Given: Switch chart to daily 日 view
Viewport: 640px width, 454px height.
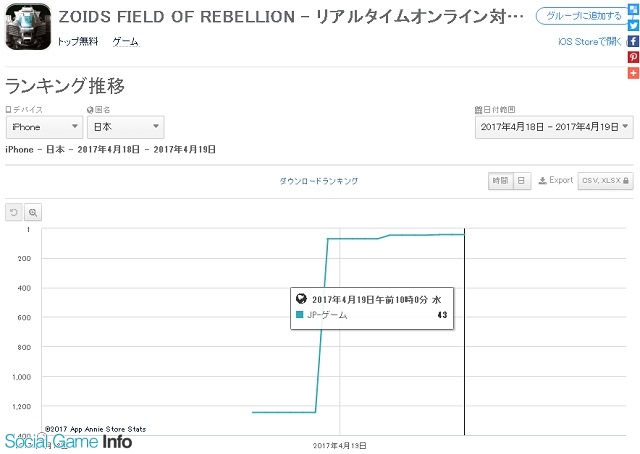Looking at the screenshot, I should coord(522,181).
